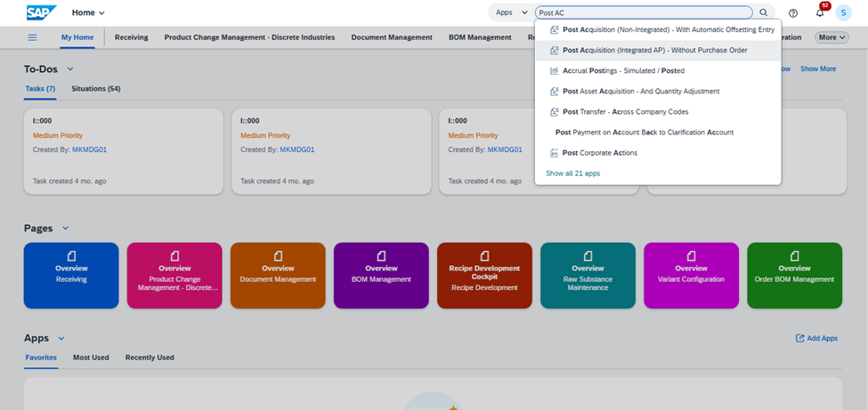Click icon beside Post Acquisition (Non-Integrated)
This screenshot has height=410, width=868.
point(554,30)
